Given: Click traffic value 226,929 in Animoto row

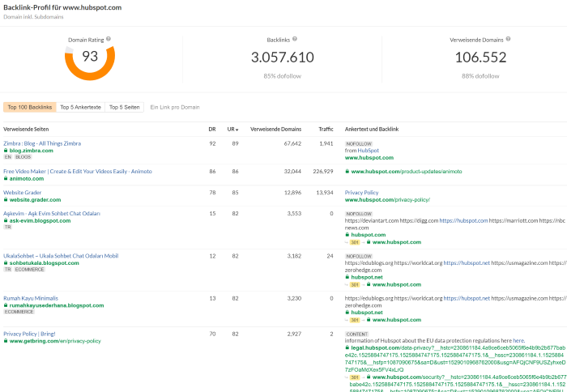Looking at the screenshot, I should click(x=323, y=172).
